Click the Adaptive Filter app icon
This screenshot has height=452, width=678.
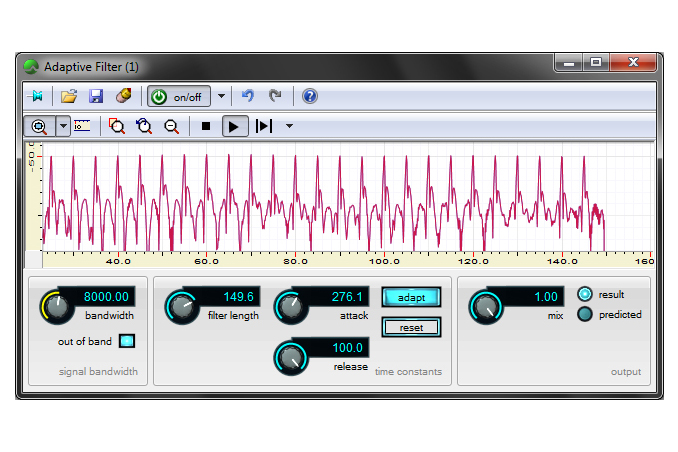pos(31,67)
